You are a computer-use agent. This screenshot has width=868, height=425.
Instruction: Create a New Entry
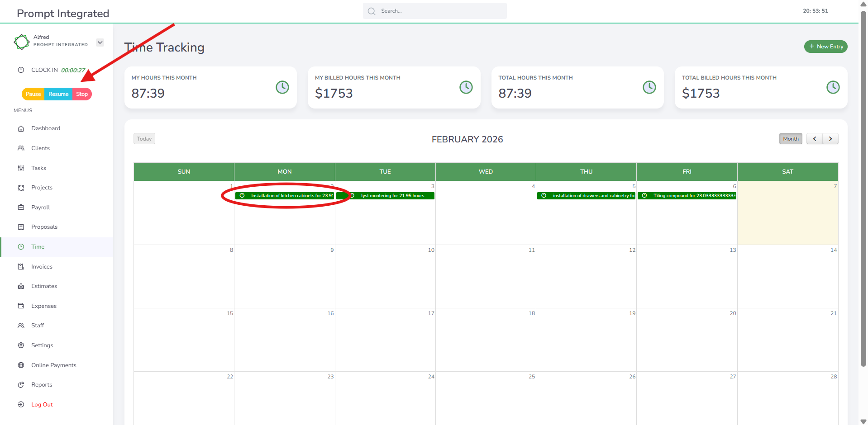pyautogui.click(x=825, y=47)
